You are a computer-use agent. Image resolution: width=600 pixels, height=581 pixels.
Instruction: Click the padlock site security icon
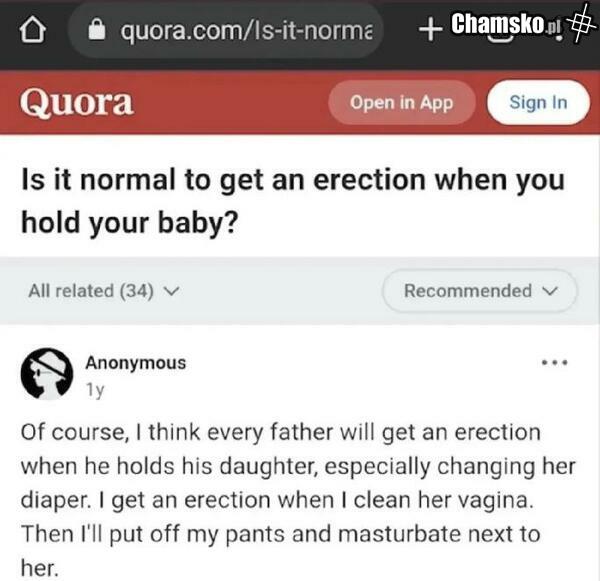coord(98,31)
